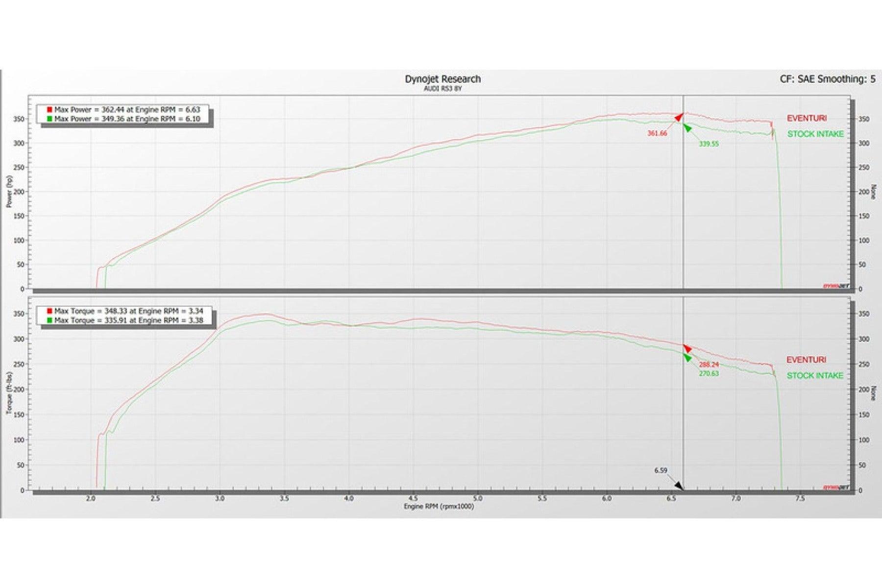The height and width of the screenshot is (588, 882).
Task: Click the EVENTURI label on the torque graph
Action: click(806, 360)
